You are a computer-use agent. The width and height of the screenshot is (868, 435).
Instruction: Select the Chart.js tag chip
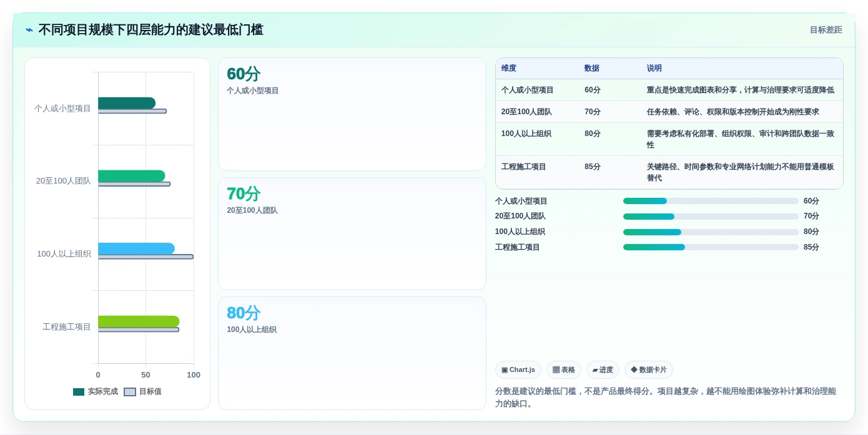(x=518, y=370)
